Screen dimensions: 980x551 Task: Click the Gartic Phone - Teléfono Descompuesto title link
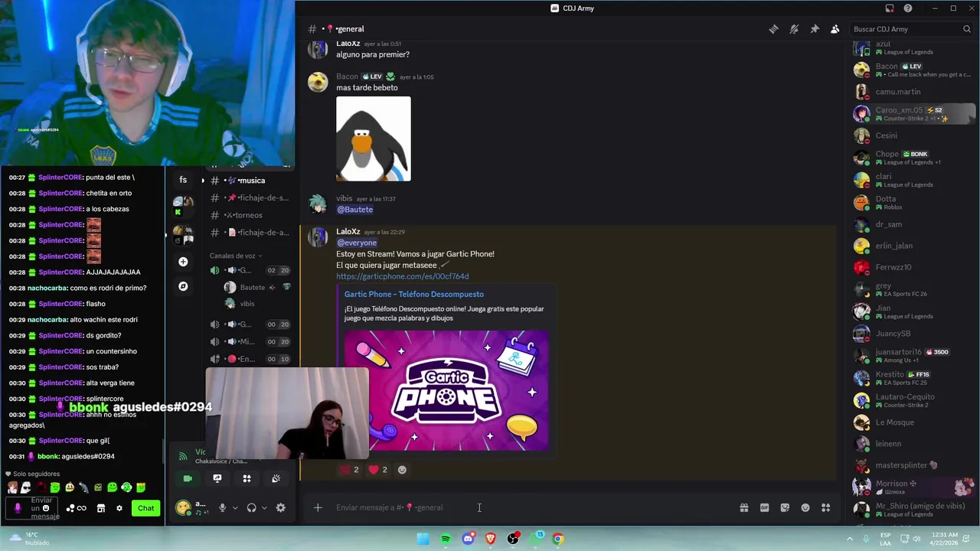pos(413,294)
